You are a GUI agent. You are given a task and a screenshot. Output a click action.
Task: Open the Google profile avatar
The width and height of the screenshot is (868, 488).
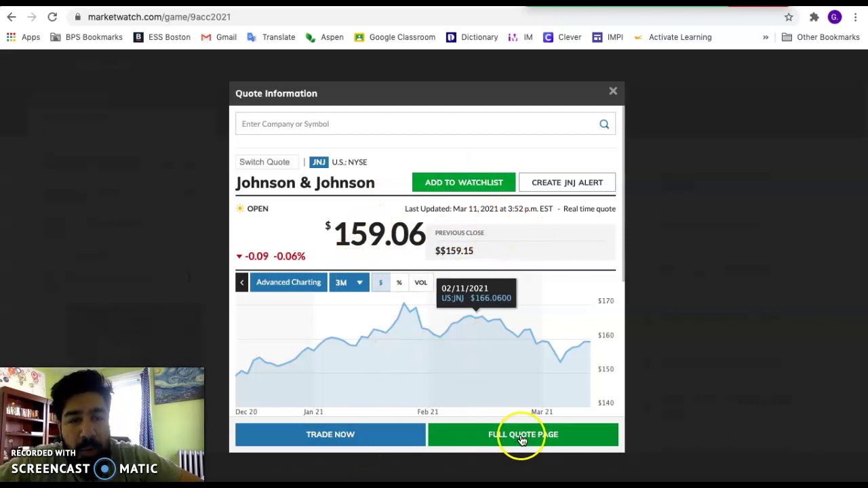click(x=835, y=17)
